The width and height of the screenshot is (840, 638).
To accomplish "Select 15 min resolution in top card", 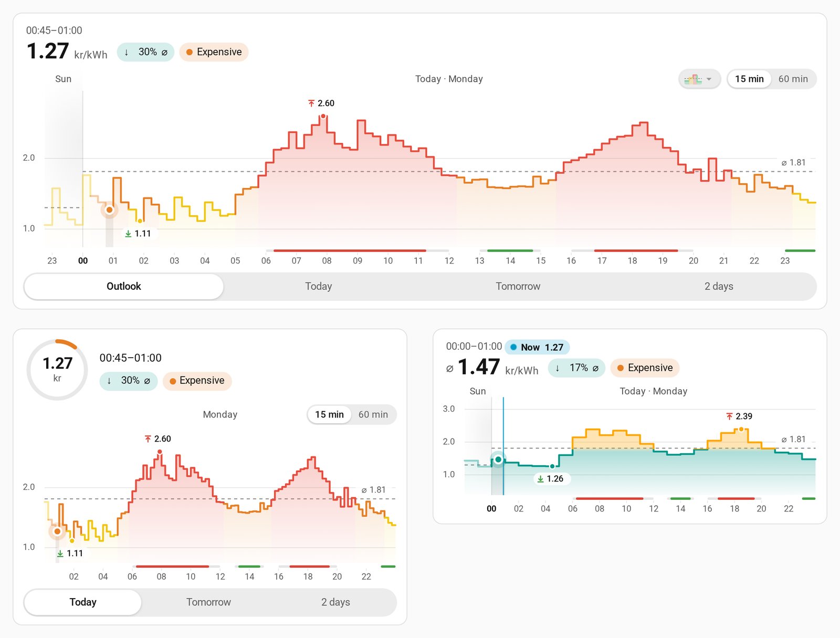I will coord(749,79).
